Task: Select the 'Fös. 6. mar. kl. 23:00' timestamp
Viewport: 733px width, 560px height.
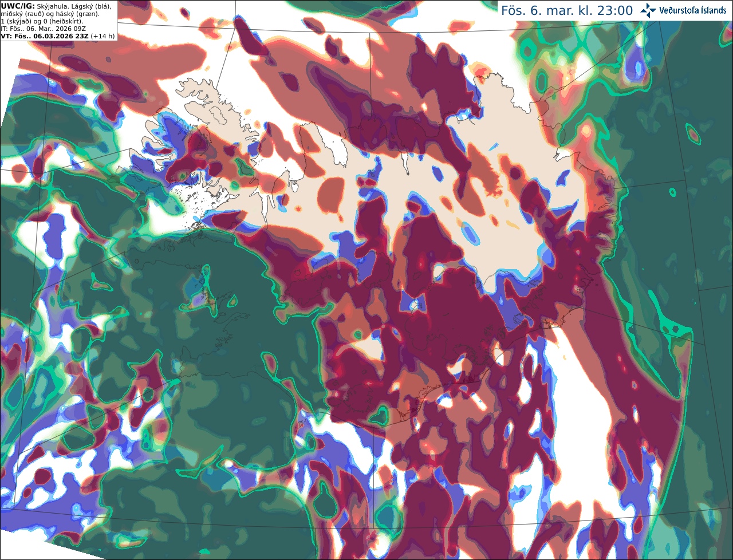Action: [x=567, y=10]
